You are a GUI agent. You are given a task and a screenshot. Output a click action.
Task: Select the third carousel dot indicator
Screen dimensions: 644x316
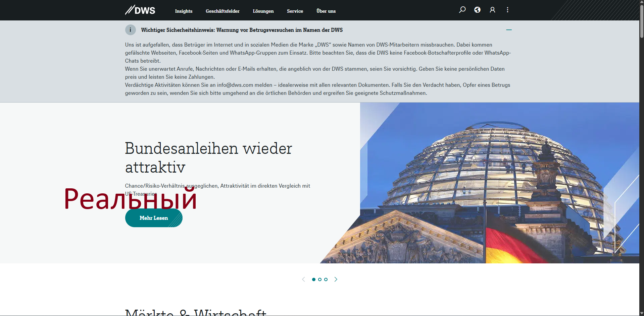pos(326,279)
